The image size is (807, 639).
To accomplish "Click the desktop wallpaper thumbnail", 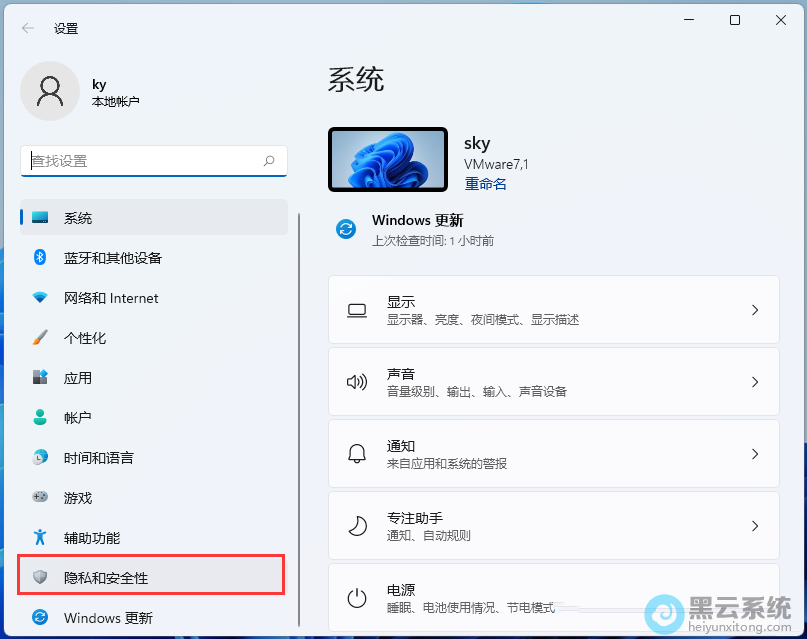I will point(387,160).
